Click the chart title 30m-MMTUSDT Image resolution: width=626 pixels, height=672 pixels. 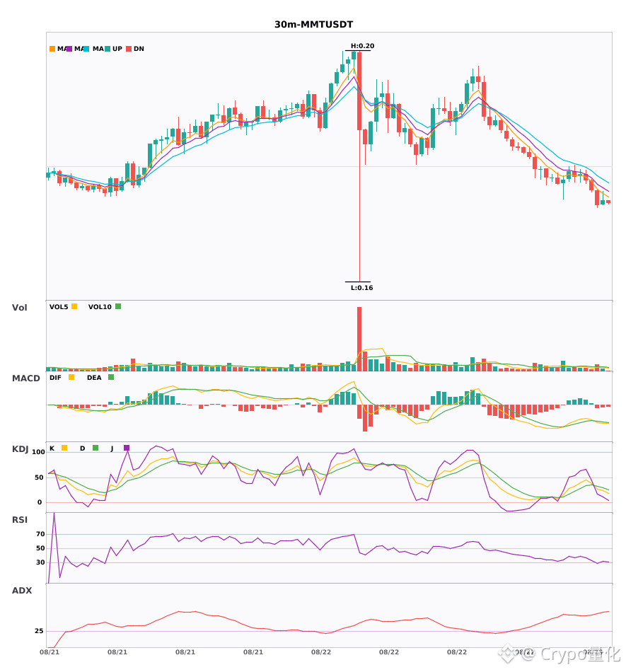pos(313,25)
